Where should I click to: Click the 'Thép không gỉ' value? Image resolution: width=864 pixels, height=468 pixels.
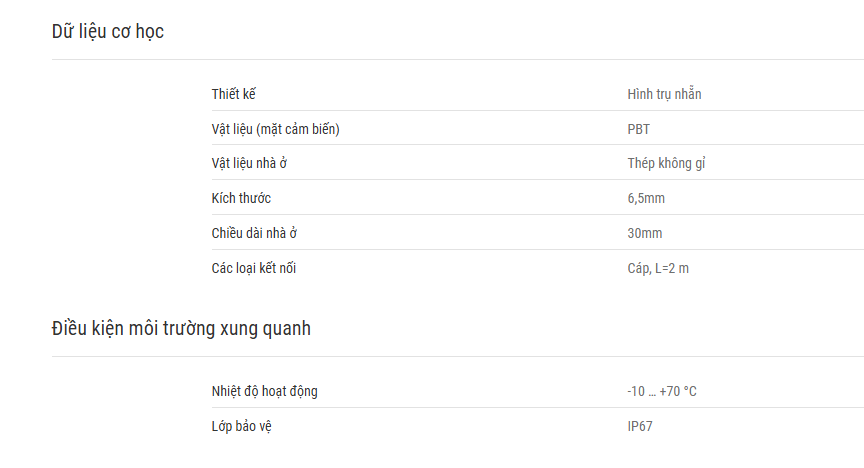666,164
